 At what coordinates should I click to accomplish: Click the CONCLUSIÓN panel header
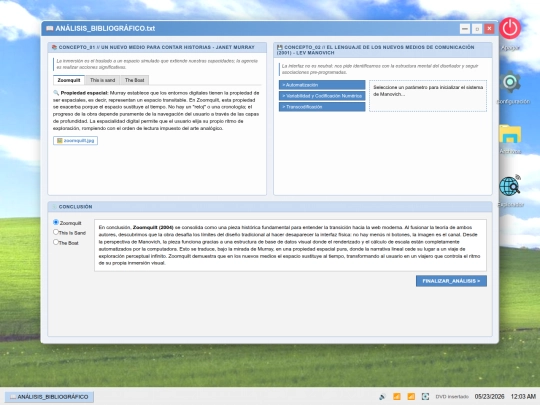pyautogui.click(x=270, y=207)
